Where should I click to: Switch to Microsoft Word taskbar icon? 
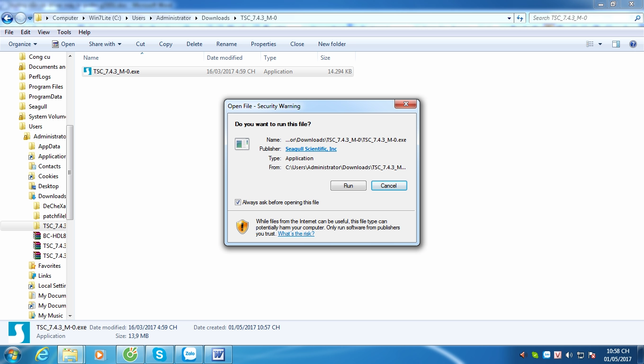218,355
